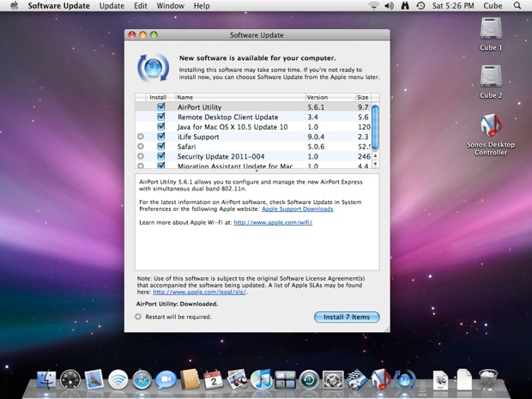Click the scroll down arrow in list
532x399 pixels.
pos(375,164)
